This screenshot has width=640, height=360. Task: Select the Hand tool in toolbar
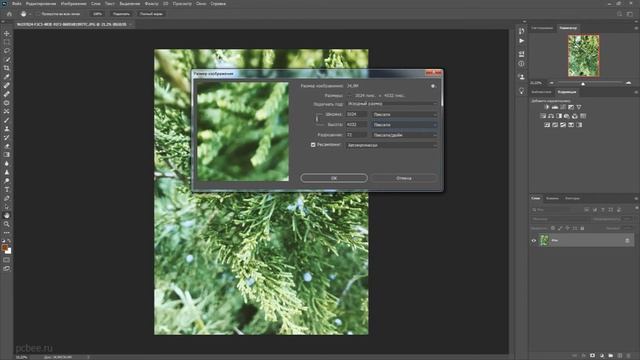[7, 215]
